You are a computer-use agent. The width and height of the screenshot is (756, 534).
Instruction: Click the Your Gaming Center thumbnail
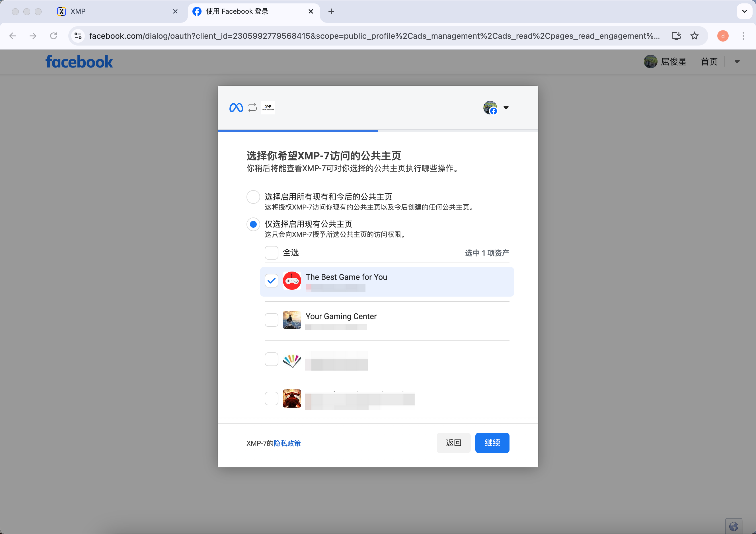pos(292,320)
